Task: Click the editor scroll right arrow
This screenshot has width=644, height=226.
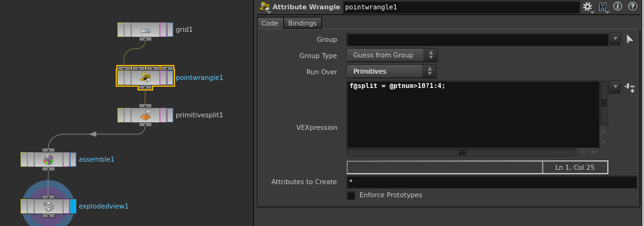Action: (x=593, y=152)
